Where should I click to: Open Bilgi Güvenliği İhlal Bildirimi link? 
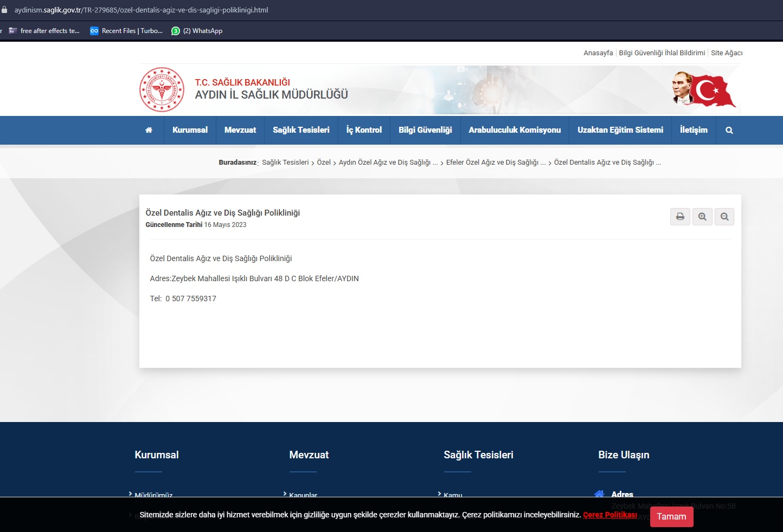point(662,53)
